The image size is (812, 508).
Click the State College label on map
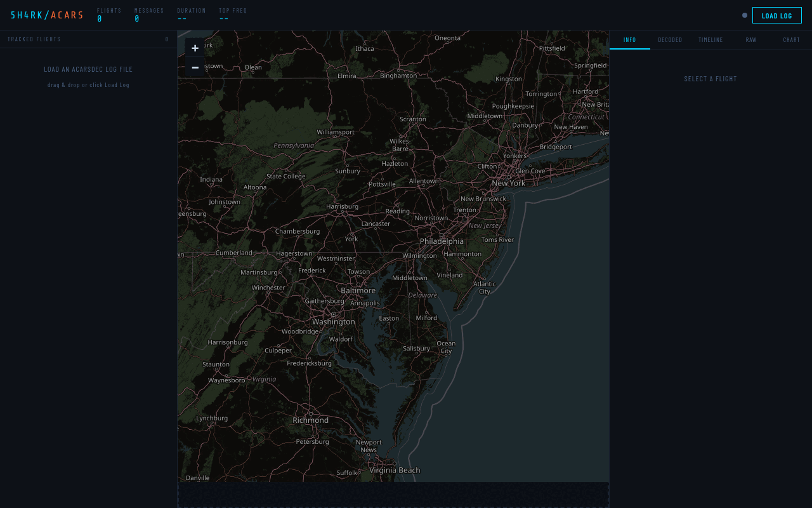(285, 177)
